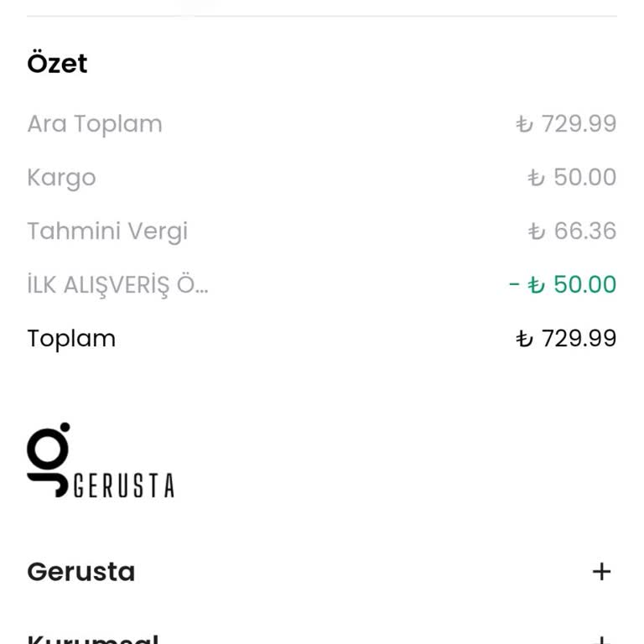This screenshot has height=644, width=644.
Task: Expand the Kurumsal section with plus icon
Action: 601,640
